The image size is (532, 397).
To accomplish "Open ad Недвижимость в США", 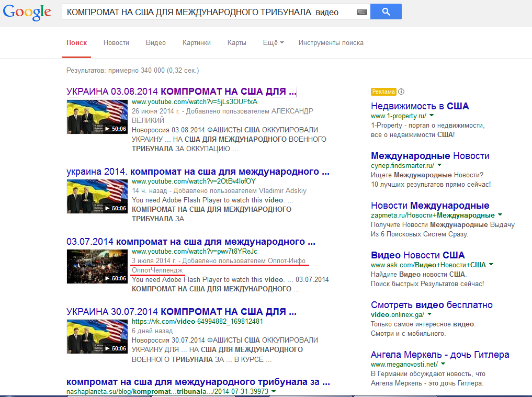I will click(x=420, y=106).
